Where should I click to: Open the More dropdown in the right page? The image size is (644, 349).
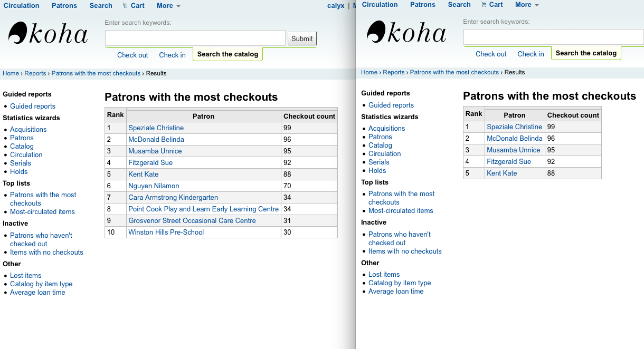527,5
